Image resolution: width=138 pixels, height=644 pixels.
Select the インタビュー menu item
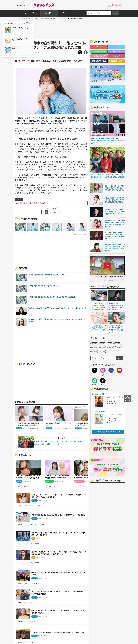49,13
